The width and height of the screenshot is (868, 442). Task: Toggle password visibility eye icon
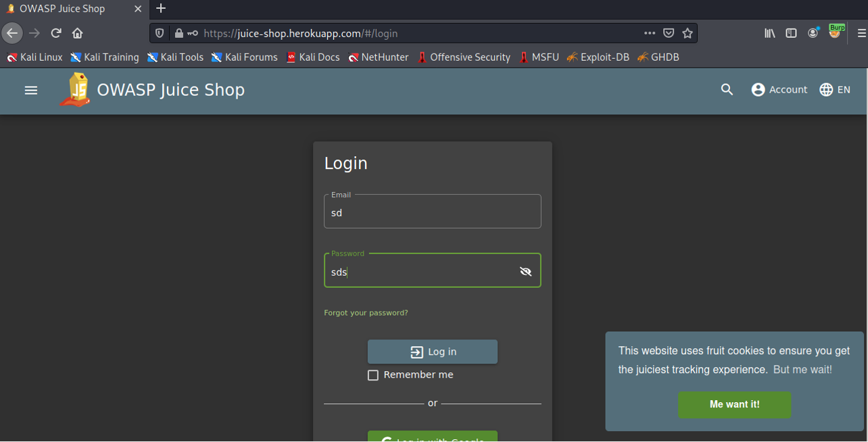[x=525, y=271]
